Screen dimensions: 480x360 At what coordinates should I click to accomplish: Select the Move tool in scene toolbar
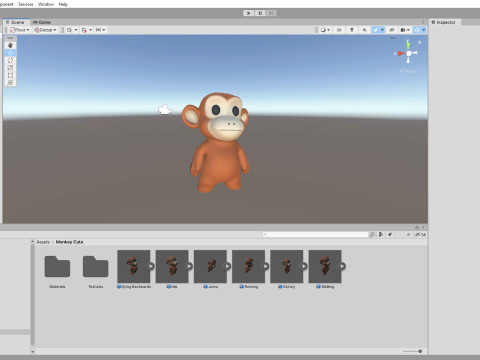point(10,53)
